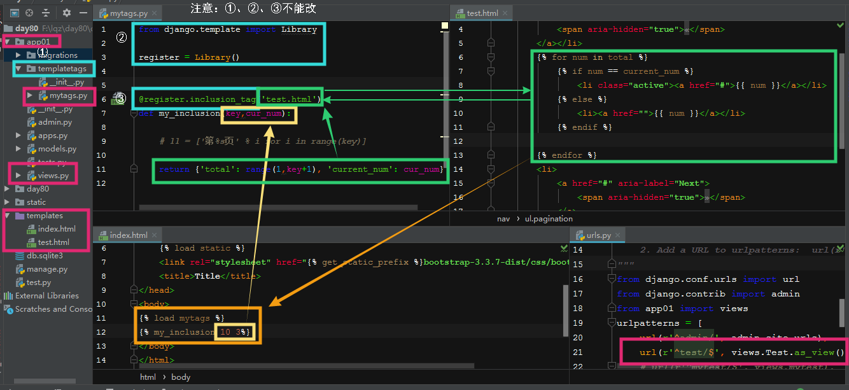Select External Libraries node
849x390 pixels.
[42, 296]
